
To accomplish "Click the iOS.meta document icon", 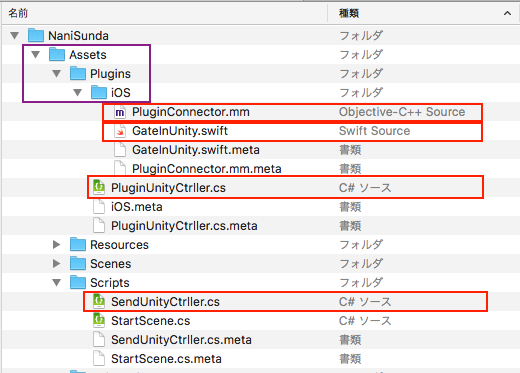I will (x=99, y=207).
